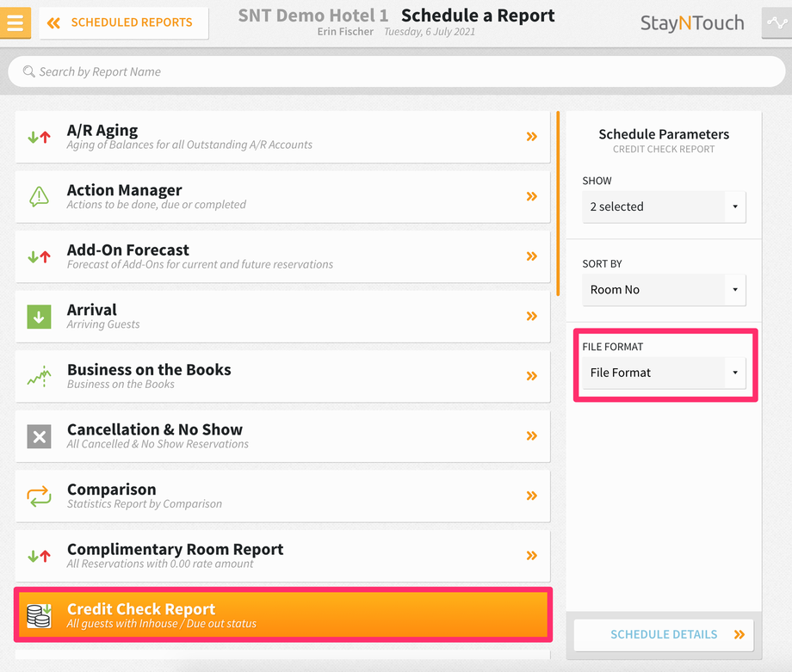Click the analytics graph icon beside StayNTouch
This screenshot has width=792, height=672.
[x=777, y=22]
